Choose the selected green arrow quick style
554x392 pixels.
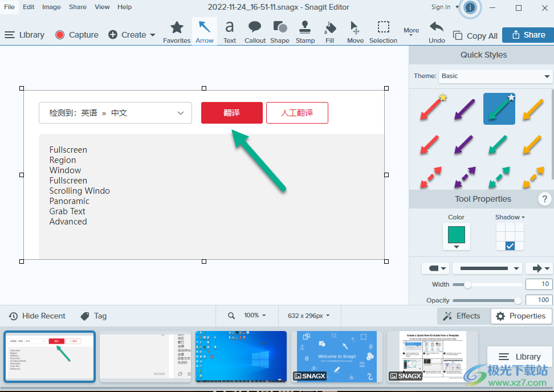pos(499,109)
